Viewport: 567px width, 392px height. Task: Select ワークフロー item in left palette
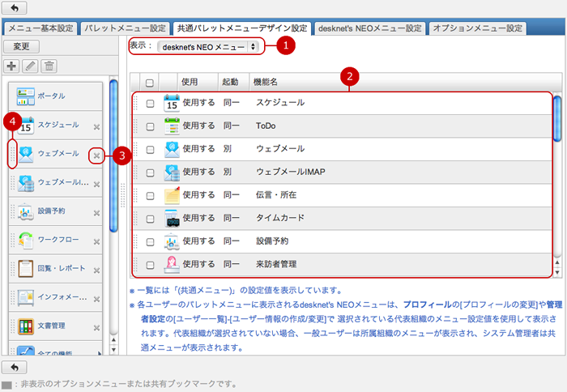point(56,240)
